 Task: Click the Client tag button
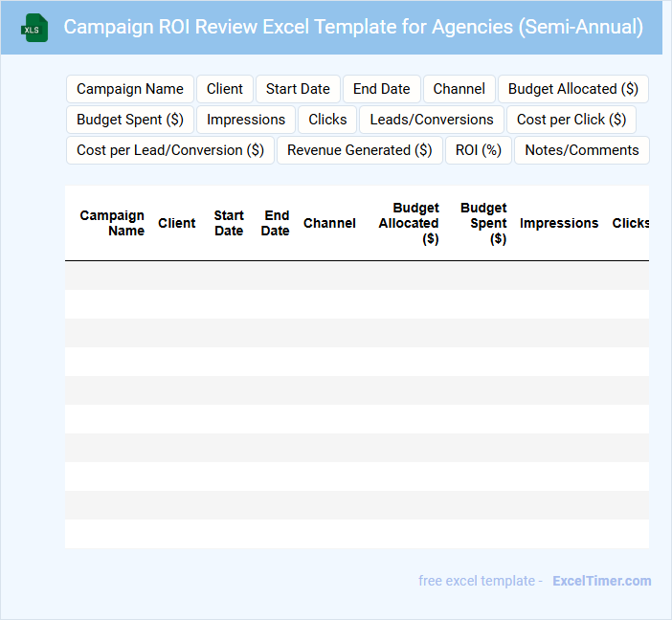[225, 89]
